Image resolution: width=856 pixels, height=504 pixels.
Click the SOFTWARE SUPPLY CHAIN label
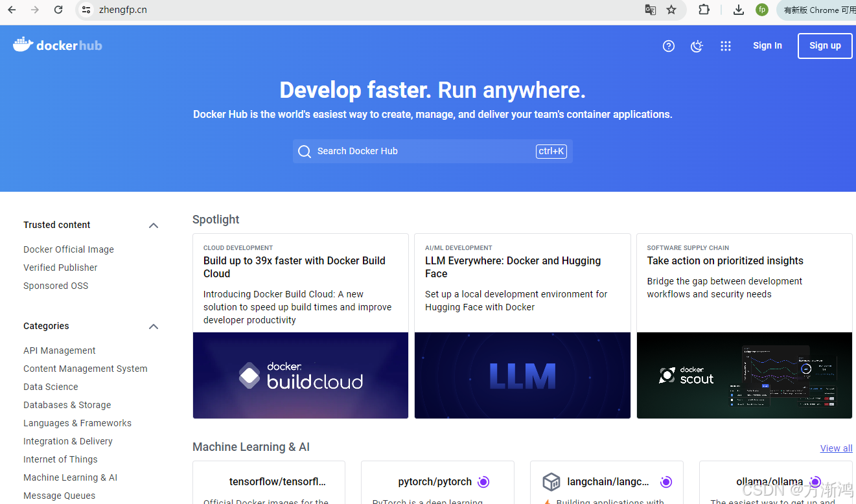[688, 247]
